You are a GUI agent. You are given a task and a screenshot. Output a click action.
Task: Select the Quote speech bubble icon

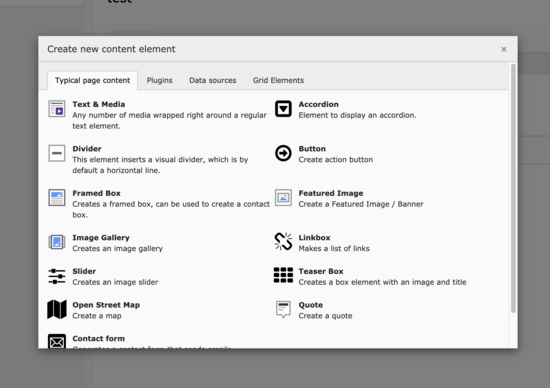click(x=283, y=309)
